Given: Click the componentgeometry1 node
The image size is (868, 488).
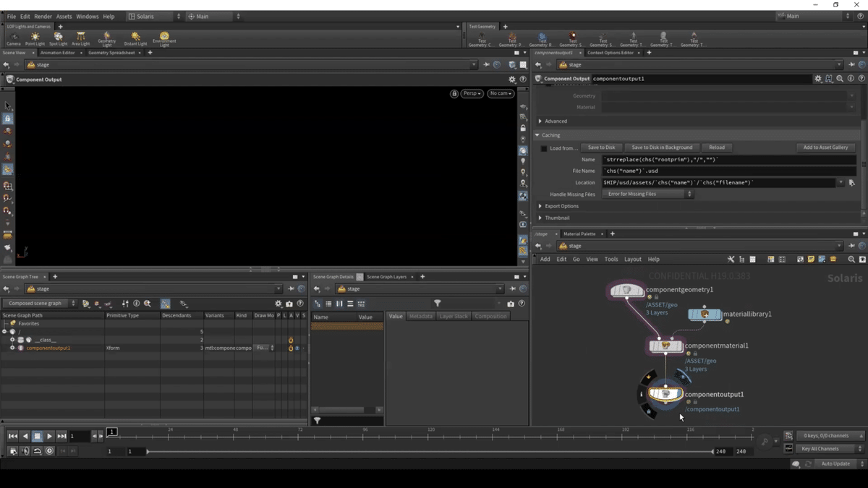Looking at the screenshot, I should 626,291.
